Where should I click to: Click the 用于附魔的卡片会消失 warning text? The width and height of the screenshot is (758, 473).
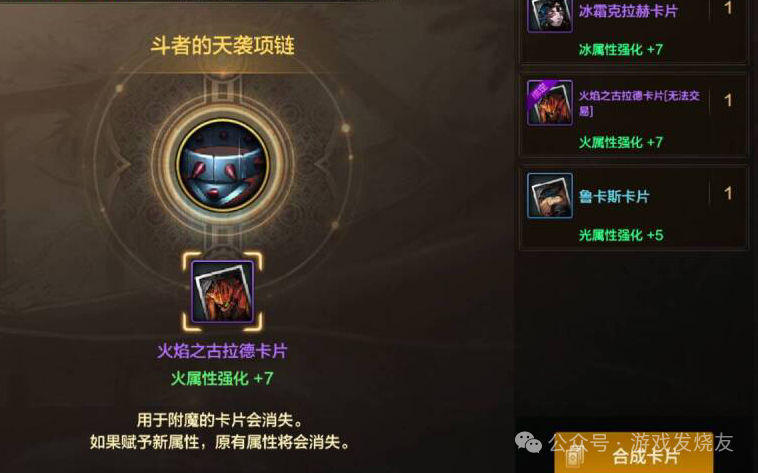pyautogui.click(x=220, y=420)
